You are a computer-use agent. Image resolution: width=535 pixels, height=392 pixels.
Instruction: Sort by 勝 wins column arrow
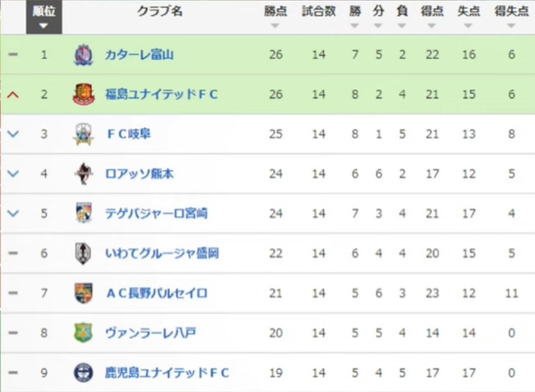(355, 26)
